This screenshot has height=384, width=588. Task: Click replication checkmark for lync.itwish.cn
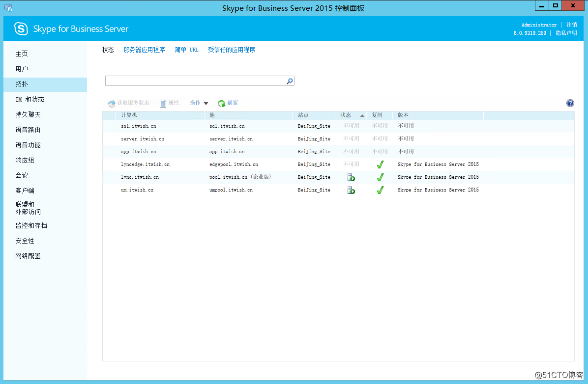point(380,177)
